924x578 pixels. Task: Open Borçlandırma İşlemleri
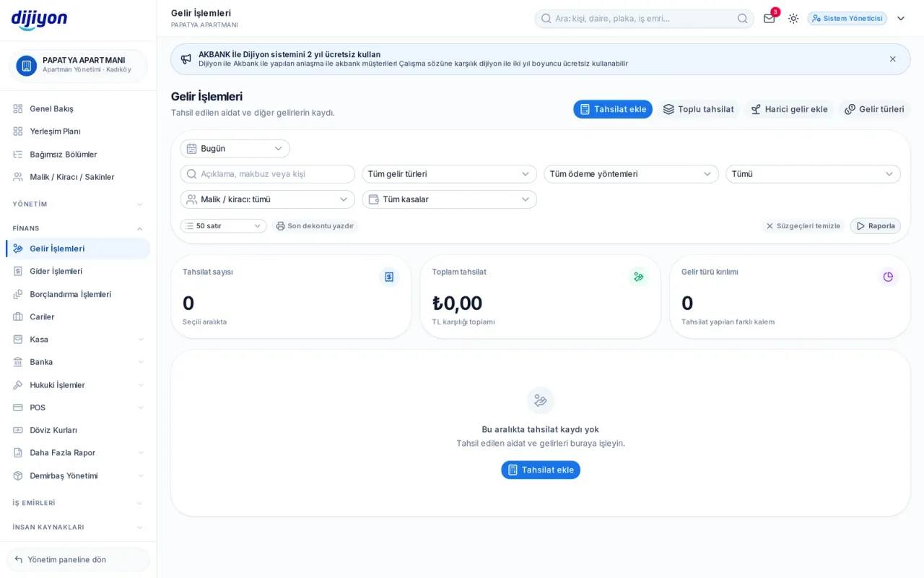tap(78, 295)
